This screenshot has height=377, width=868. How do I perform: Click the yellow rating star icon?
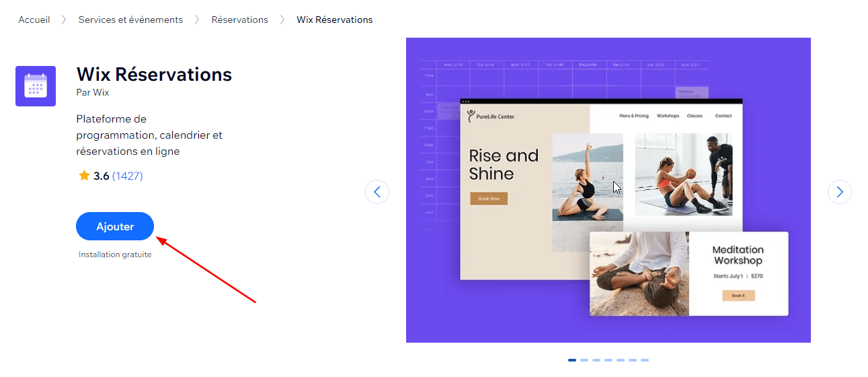pos(84,176)
